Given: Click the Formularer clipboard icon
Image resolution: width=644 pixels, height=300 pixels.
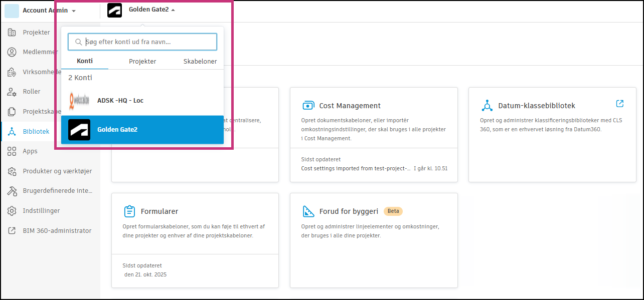Looking at the screenshot, I should [129, 211].
